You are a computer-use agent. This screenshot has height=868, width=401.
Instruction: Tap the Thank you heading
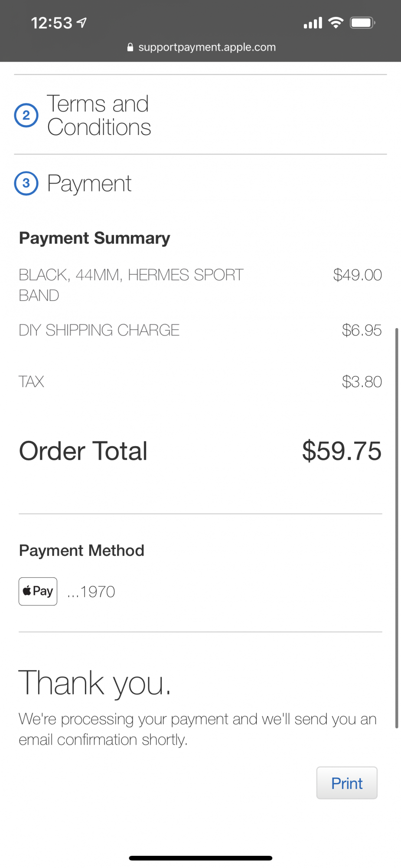(x=95, y=683)
